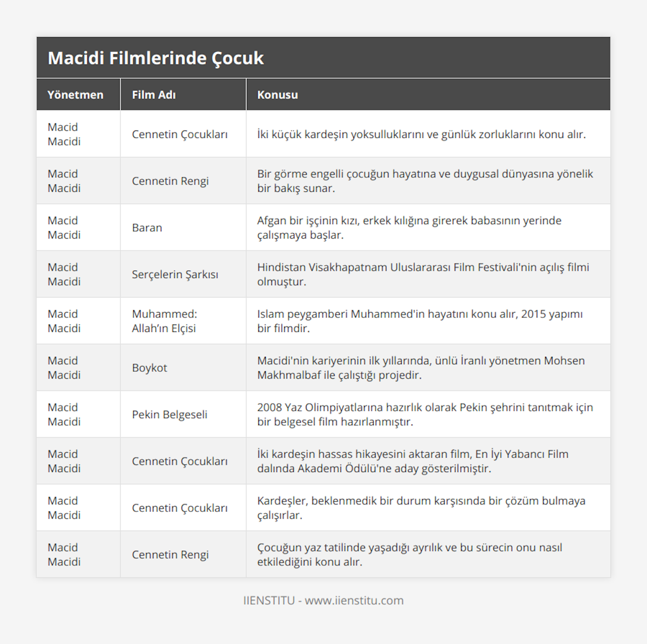Select the Film Adı column header
The width and height of the screenshot is (647, 644).
tap(154, 95)
